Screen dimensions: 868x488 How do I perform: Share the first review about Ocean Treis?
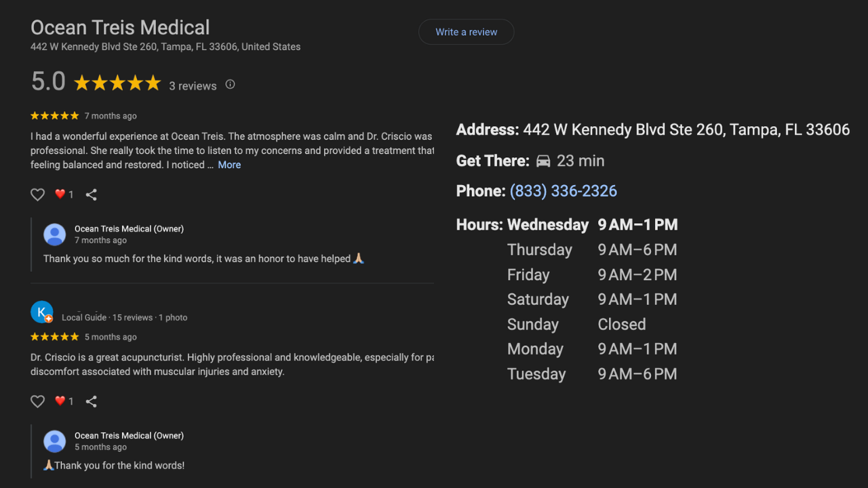point(92,195)
